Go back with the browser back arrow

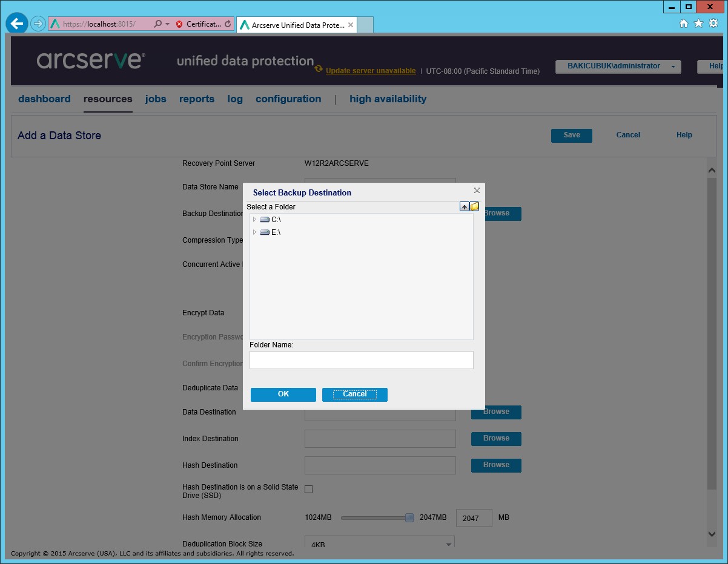17,24
